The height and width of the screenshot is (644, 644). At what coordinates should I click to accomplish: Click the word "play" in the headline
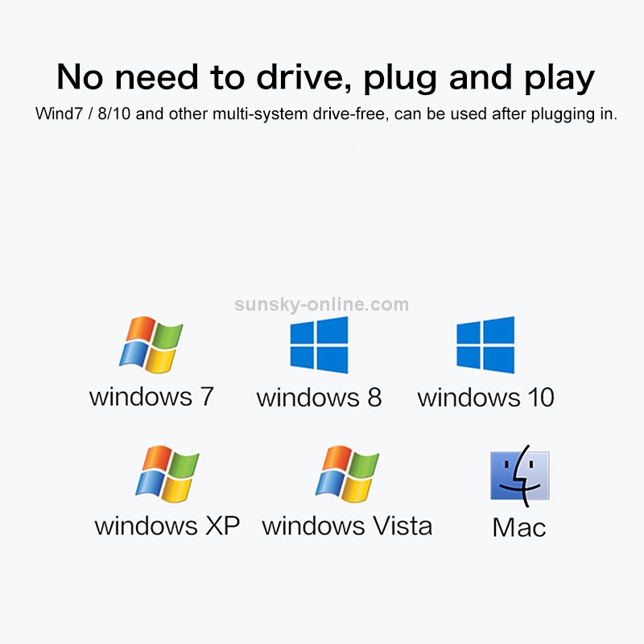tap(559, 79)
